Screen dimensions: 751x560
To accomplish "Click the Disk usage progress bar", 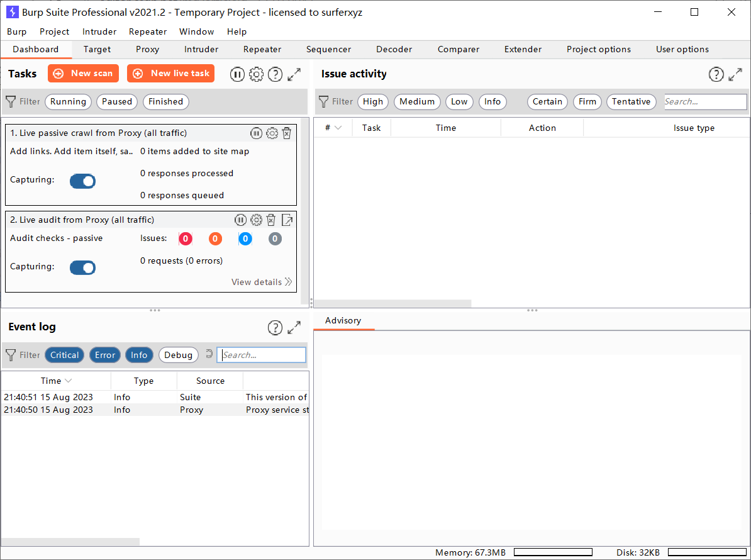I will coord(707,552).
